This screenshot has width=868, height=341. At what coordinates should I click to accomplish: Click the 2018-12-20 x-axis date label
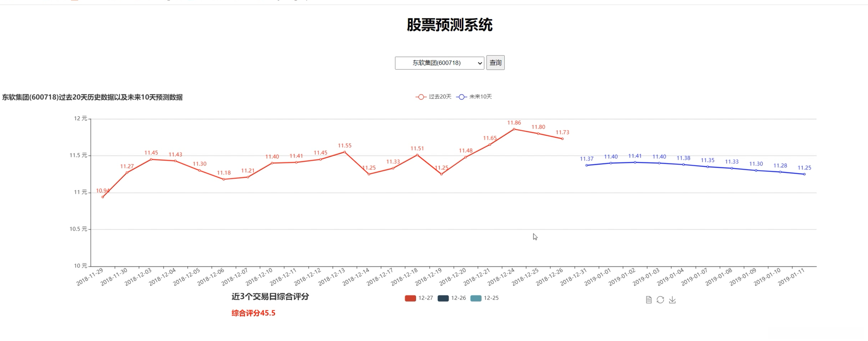click(x=453, y=277)
